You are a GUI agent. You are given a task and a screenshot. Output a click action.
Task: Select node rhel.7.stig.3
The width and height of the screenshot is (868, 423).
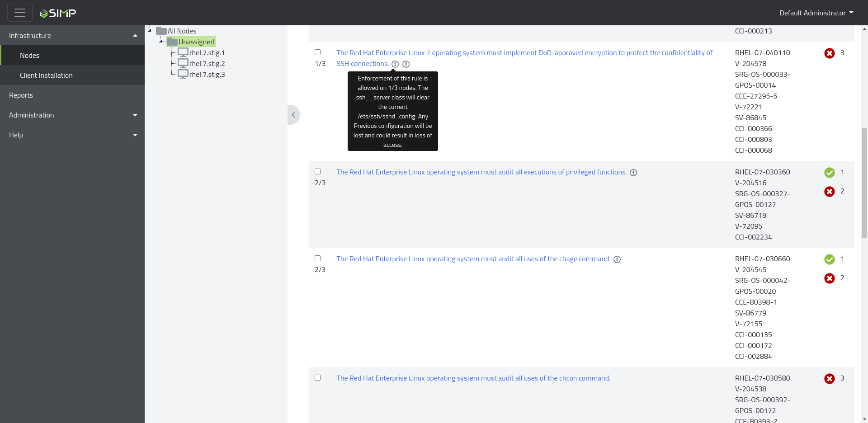207,74
